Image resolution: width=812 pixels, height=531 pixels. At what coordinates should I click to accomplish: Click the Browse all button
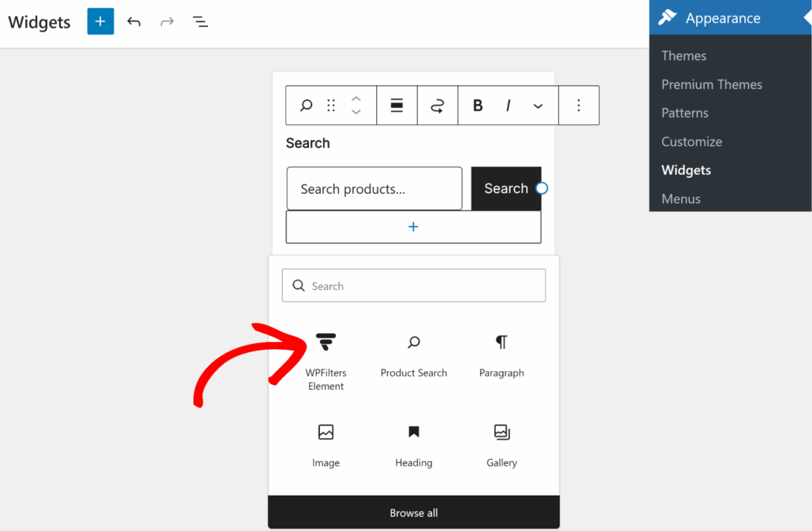pos(413,512)
